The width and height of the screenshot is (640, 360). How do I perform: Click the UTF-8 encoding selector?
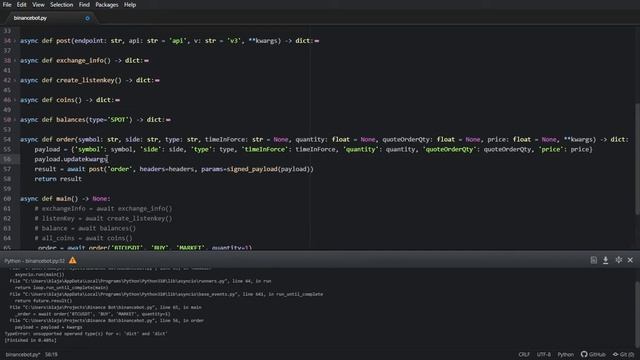(544, 354)
